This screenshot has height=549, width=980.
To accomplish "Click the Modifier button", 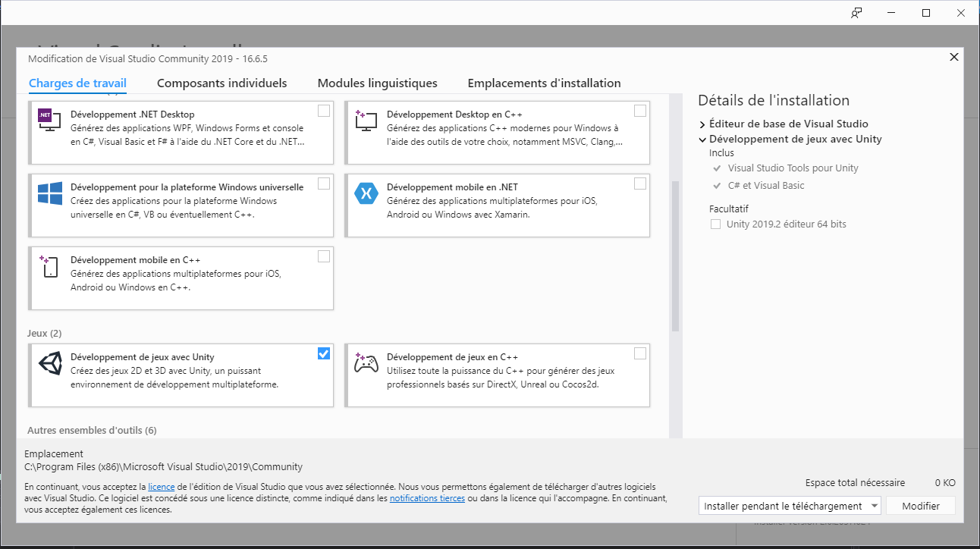I will point(920,505).
